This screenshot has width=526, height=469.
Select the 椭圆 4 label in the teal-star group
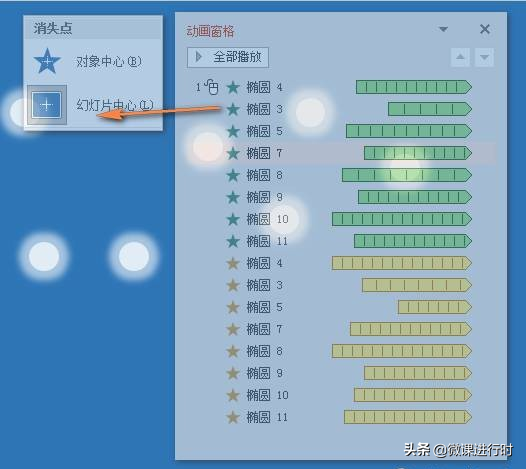[x=264, y=88]
